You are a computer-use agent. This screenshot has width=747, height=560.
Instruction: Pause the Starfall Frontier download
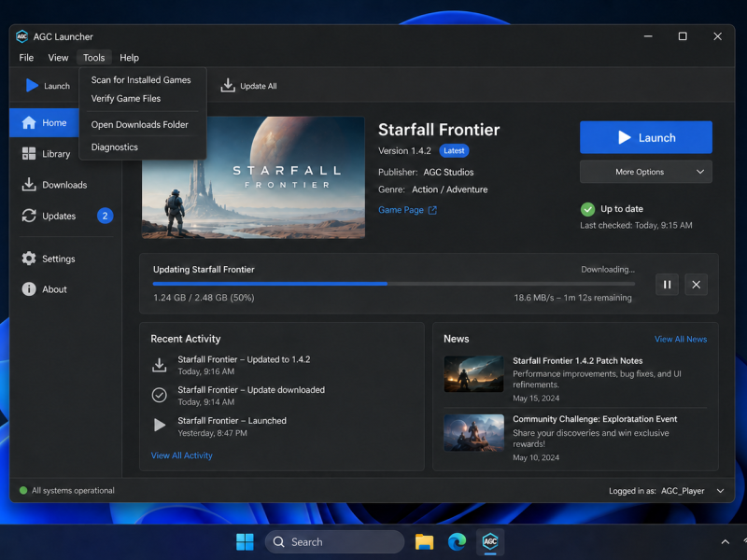point(667,285)
